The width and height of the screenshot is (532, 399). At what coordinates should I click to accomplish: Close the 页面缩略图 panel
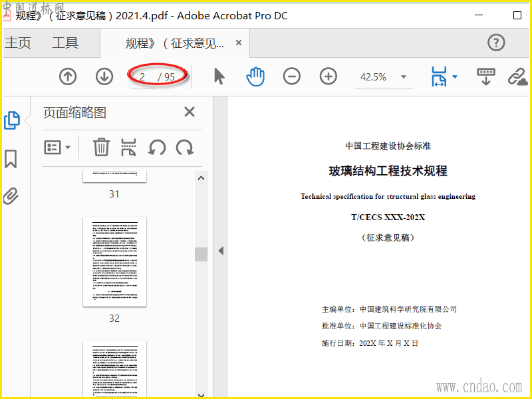190,112
